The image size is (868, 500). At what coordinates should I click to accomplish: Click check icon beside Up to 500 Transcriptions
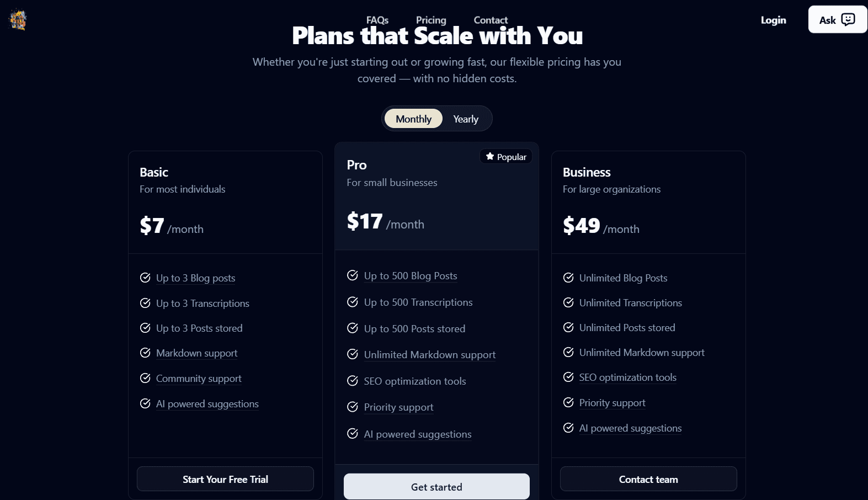tap(353, 302)
